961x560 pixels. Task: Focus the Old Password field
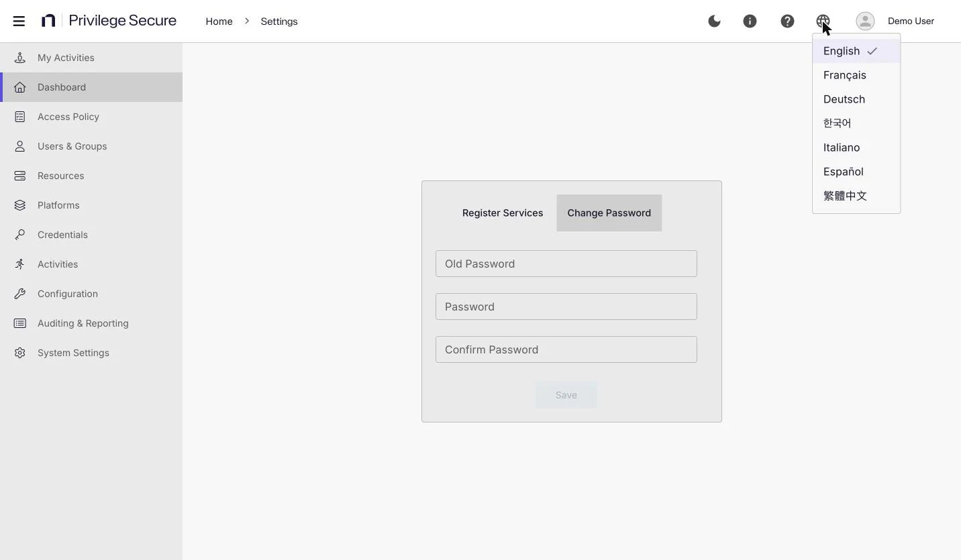click(x=566, y=264)
